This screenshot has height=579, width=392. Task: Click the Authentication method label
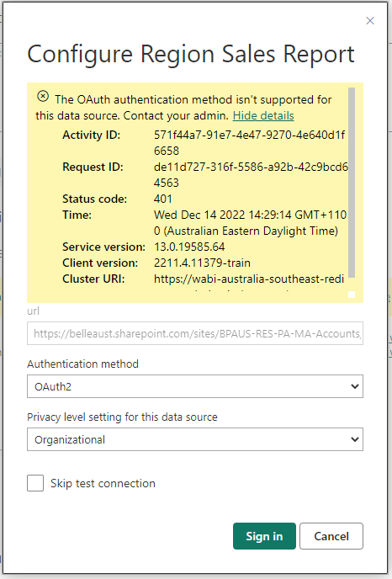82,364
